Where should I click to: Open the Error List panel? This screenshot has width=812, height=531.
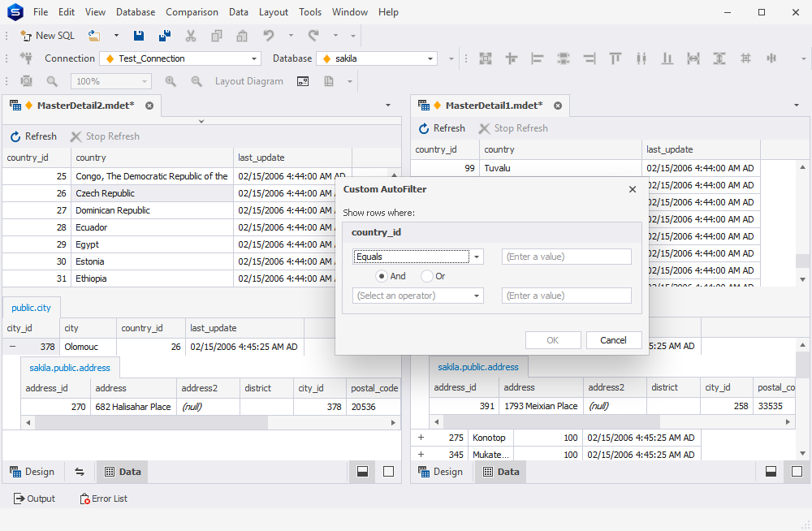[x=103, y=499]
